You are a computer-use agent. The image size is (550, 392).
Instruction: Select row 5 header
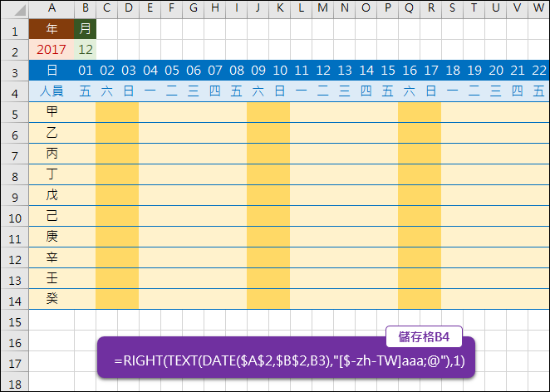coord(15,112)
